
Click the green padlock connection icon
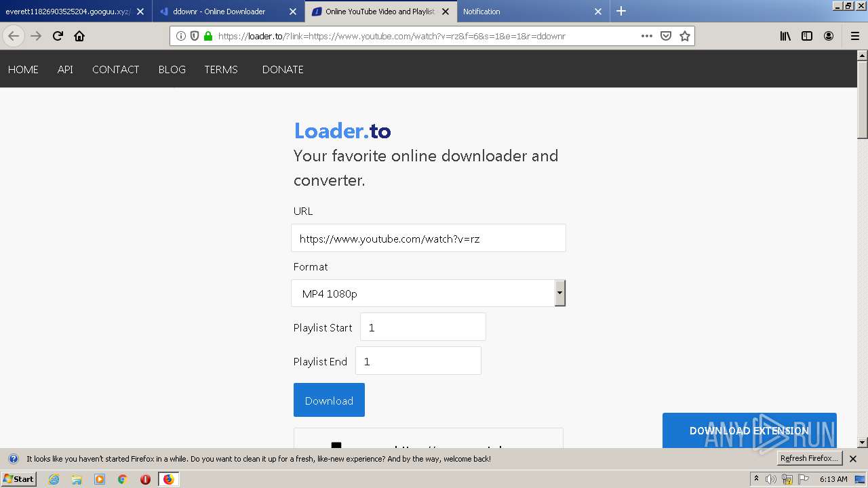click(x=208, y=36)
